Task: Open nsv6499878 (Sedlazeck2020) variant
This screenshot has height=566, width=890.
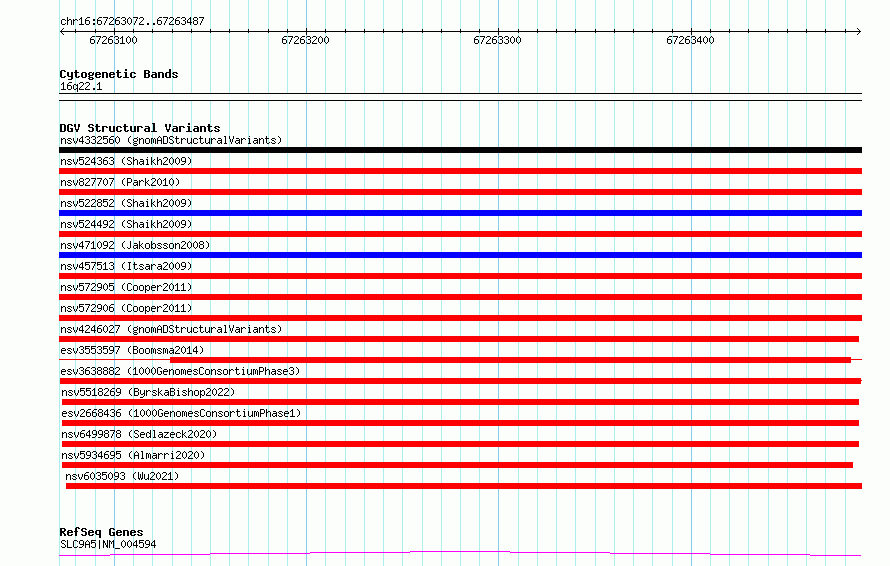Action: coord(139,434)
